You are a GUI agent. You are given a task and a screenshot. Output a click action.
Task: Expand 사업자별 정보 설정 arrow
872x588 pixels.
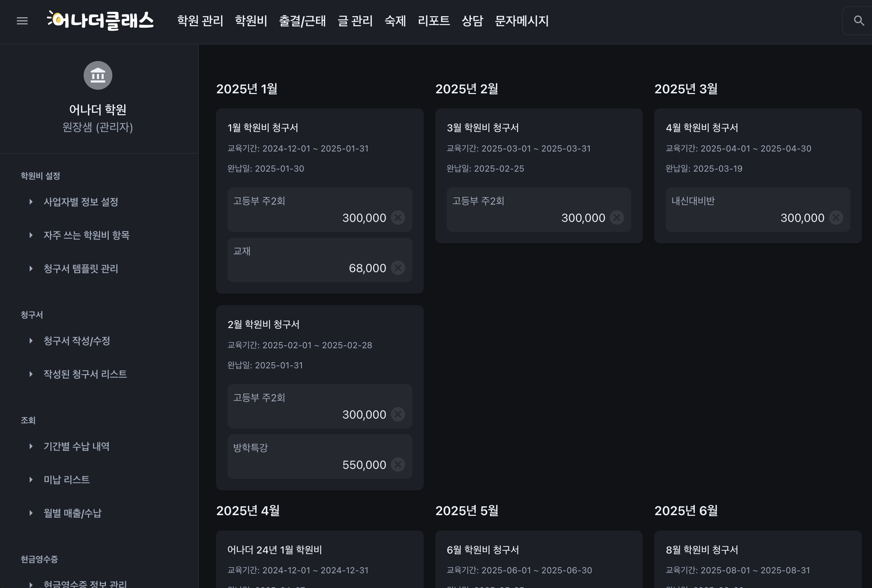pos(31,202)
